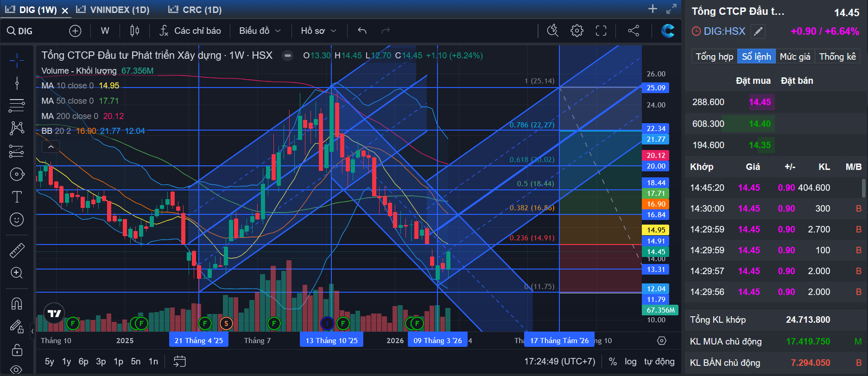Screen dimensions: 868x376
Task: Open the candlestick chart type selector
Action: coord(135,31)
